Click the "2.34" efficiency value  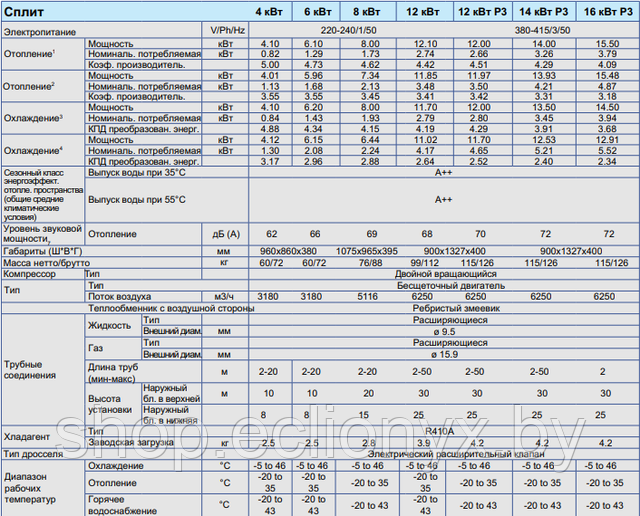pos(607,162)
